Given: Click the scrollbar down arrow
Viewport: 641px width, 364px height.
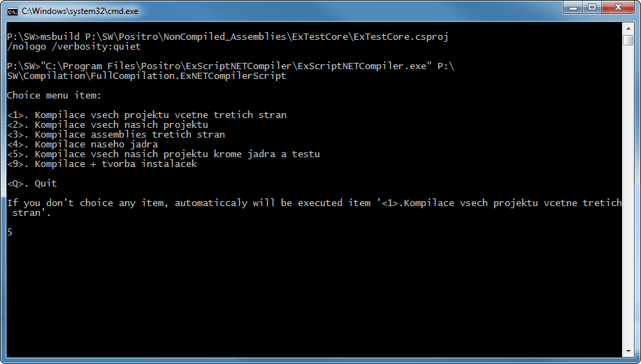Looking at the screenshot, I should pyautogui.click(x=628, y=353).
